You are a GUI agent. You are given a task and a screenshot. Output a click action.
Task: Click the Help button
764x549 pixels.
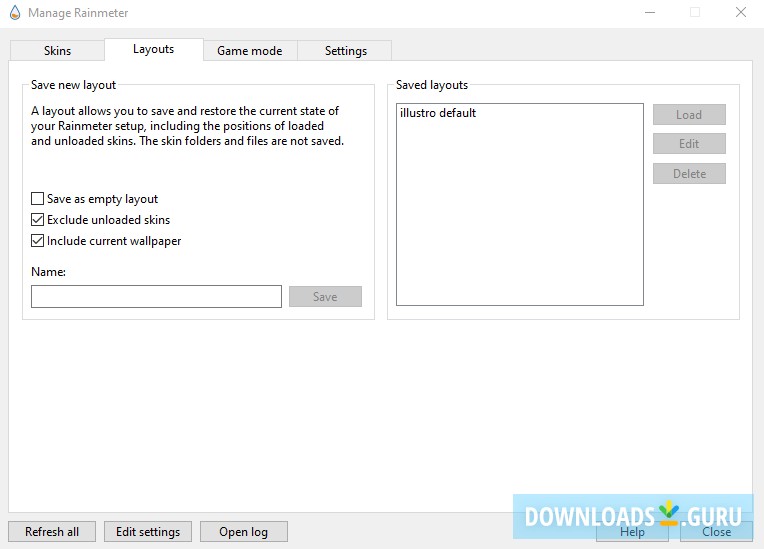click(632, 531)
